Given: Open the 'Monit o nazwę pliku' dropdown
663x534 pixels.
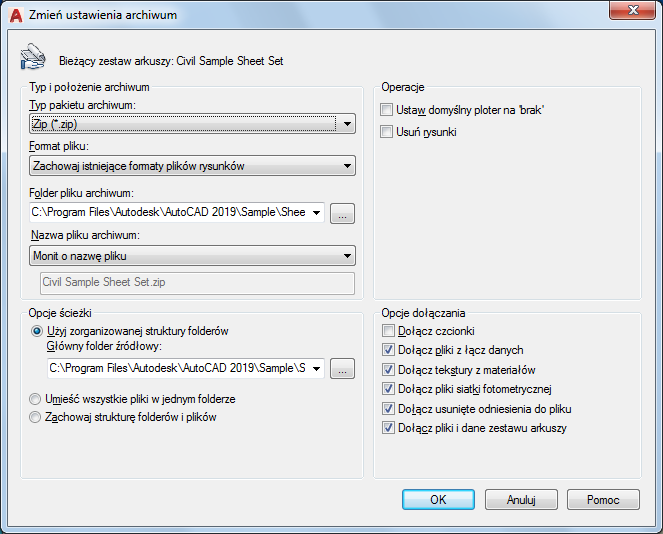Looking at the screenshot, I should coord(192,256).
